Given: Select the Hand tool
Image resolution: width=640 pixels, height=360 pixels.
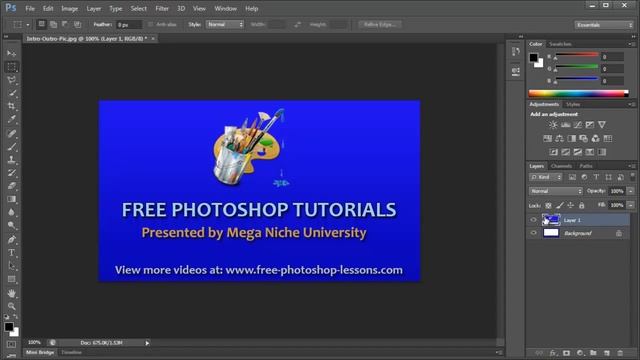Looking at the screenshot, I should click(11, 293).
